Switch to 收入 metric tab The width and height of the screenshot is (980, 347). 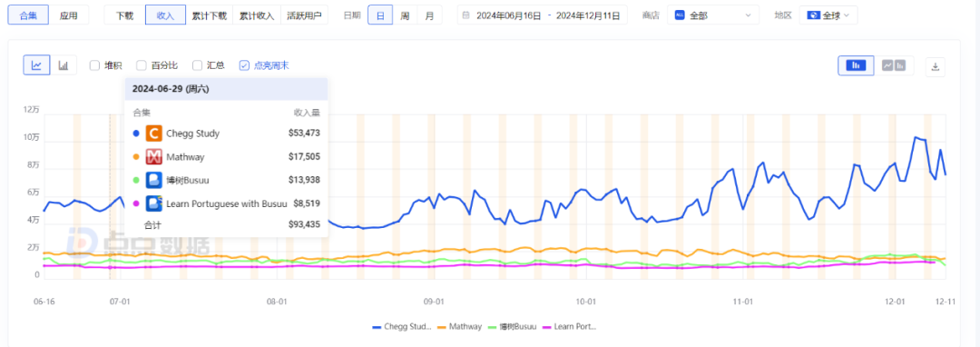(x=165, y=15)
